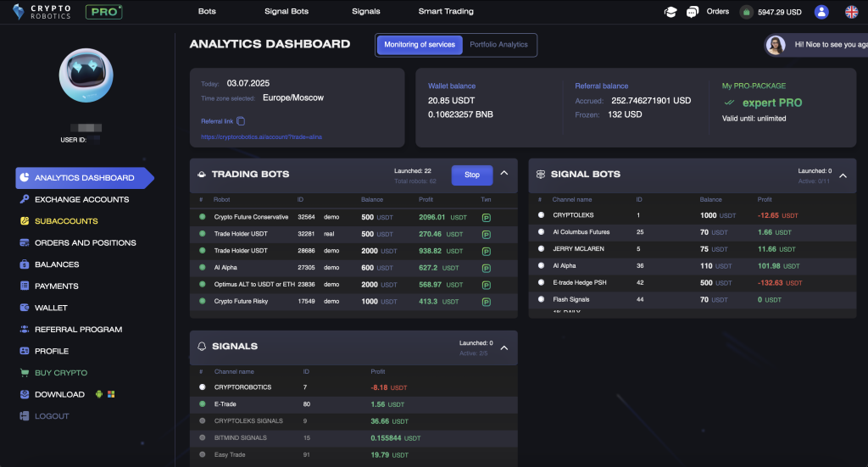Image resolution: width=868 pixels, height=467 pixels.
Task: Collapse the Signals panel
Action: [x=504, y=348]
